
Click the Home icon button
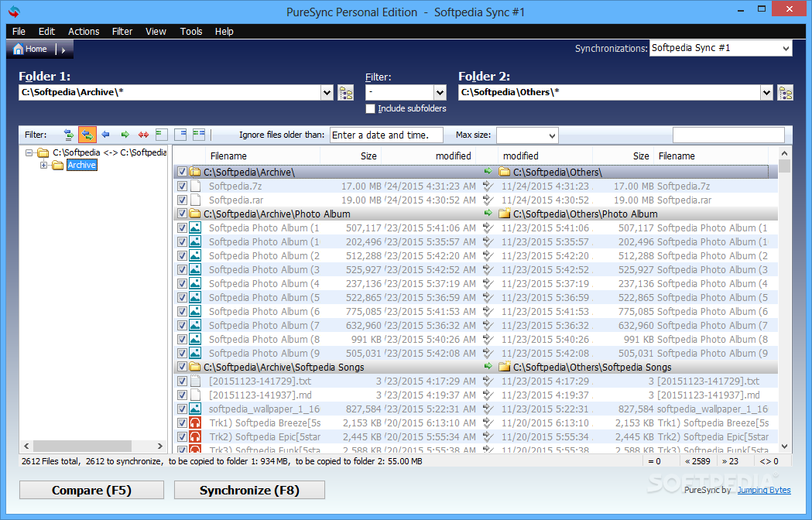30,50
